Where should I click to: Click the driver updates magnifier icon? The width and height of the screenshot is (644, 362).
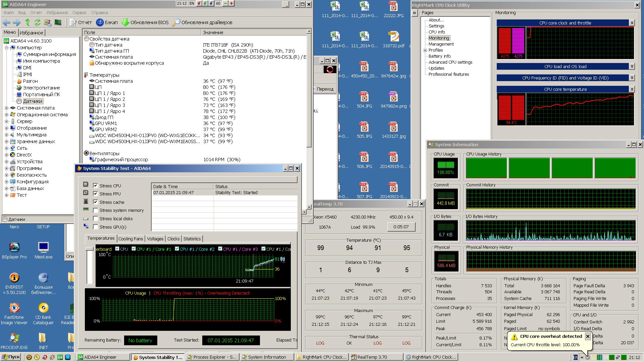coord(176,22)
